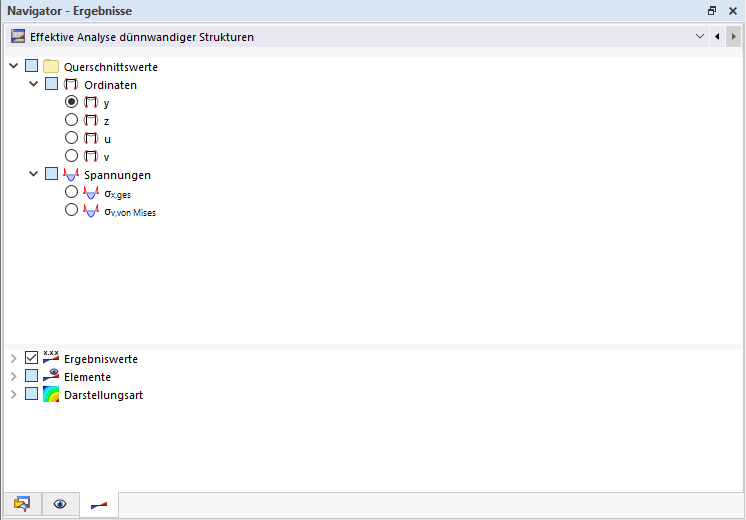Image resolution: width=746 pixels, height=520 pixels.
Task: Select the v ordinate radio button
Action: coord(71,156)
